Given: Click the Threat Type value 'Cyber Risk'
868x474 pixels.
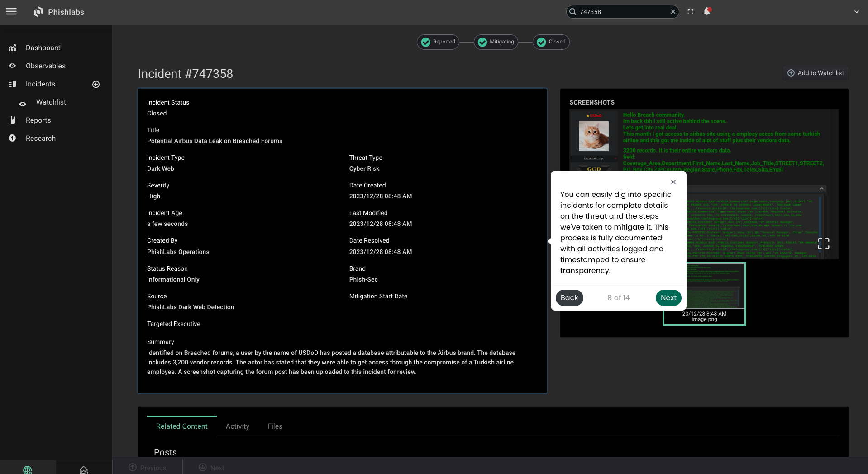Looking at the screenshot, I should coord(364,169).
